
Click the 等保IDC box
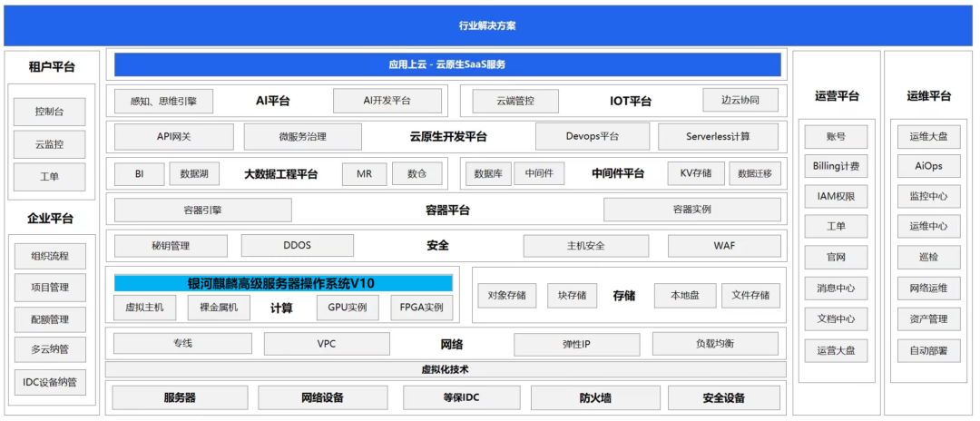tap(462, 397)
